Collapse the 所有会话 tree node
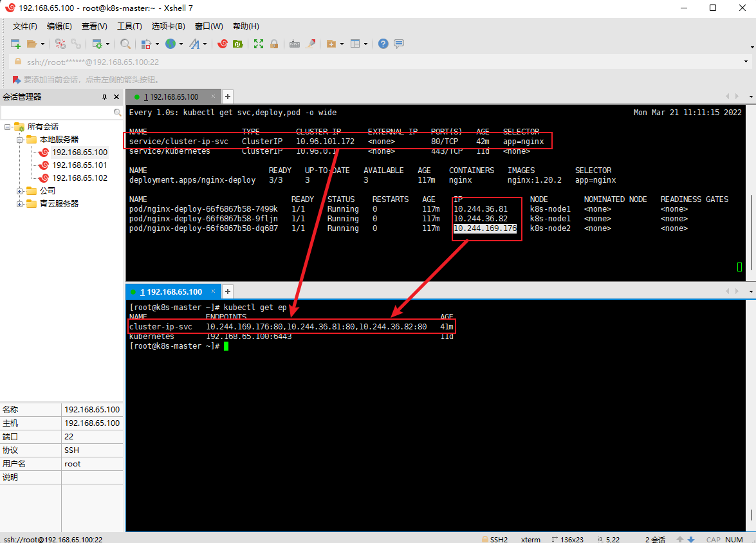 coord(7,127)
